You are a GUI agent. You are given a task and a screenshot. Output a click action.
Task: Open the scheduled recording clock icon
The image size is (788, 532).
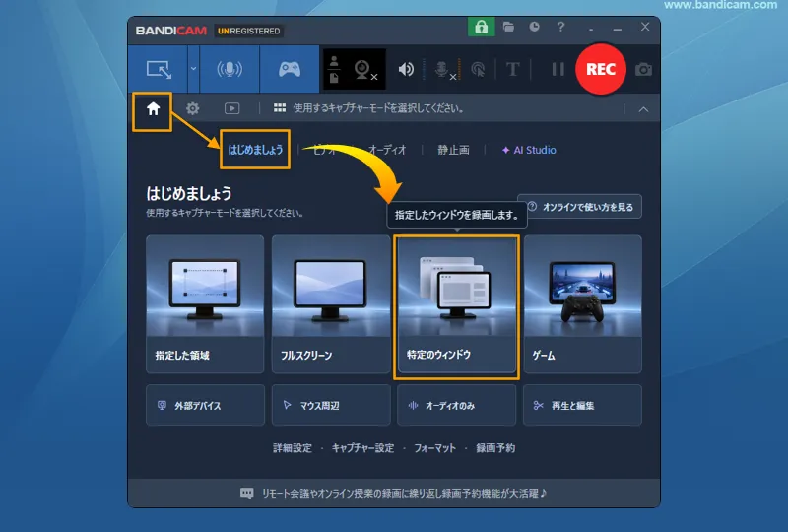(x=534, y=27)
